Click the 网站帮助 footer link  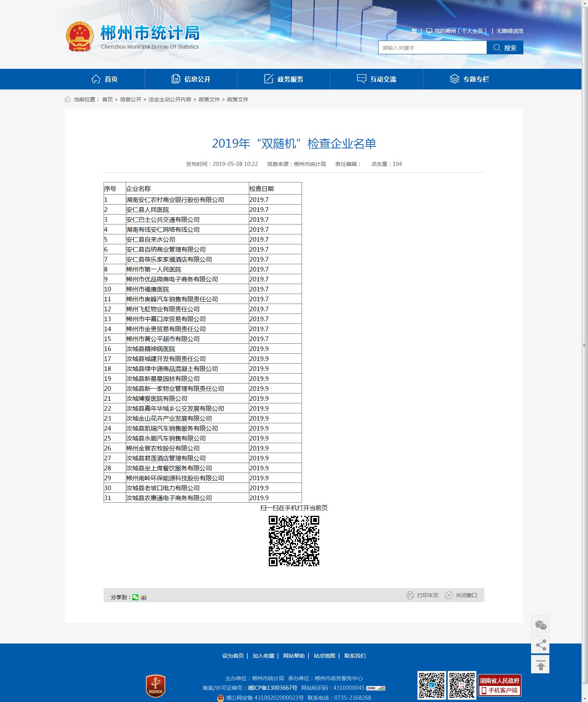[294, 656]
